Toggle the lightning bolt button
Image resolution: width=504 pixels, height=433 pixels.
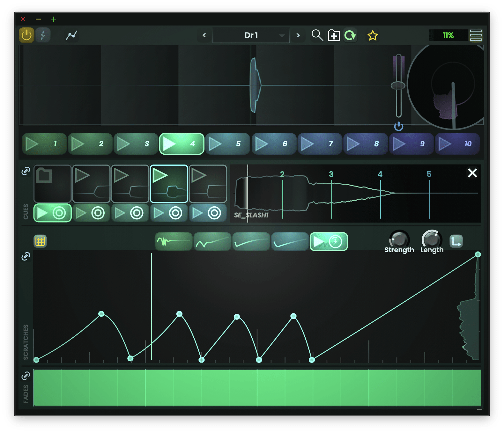pyautogui.click(x=43, y=35)
